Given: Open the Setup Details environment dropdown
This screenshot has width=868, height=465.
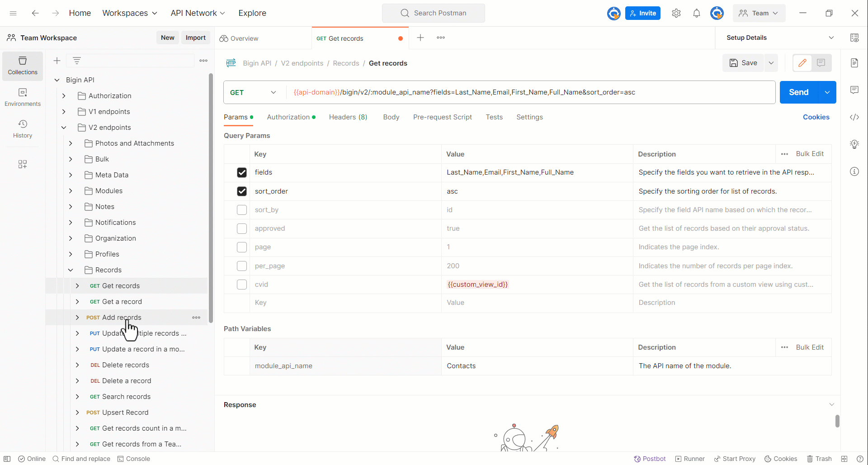Looking at the screenshot, I should [780, 38].
